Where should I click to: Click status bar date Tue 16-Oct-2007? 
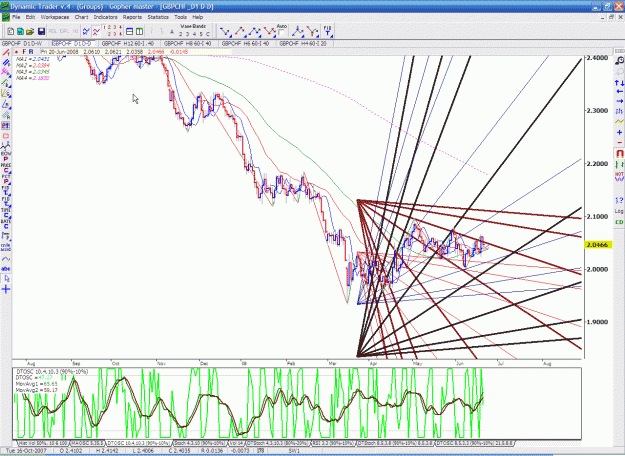[x=26, y=451]
